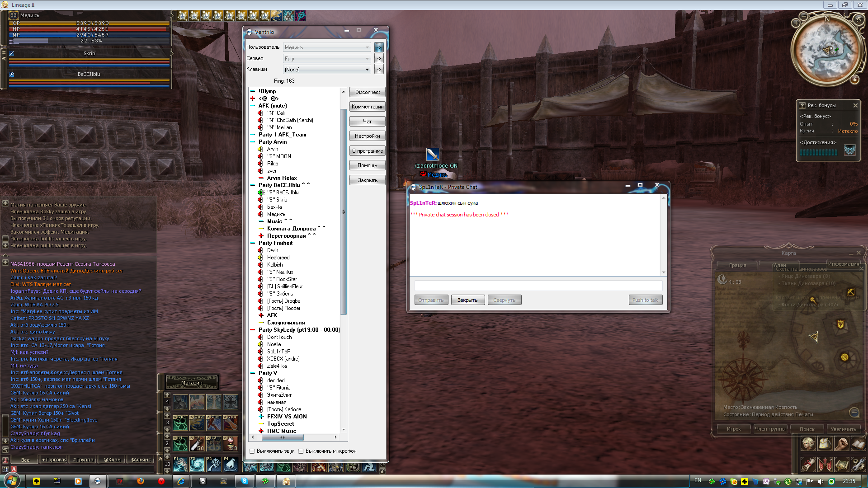Use the potion shortcut showing 50
868x488 pixels.
[x=197, y=443]
